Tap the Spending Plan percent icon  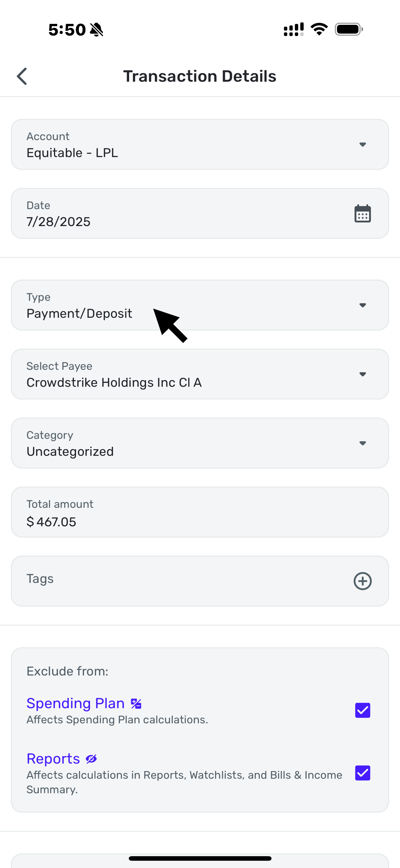click(x=136, y=704)
